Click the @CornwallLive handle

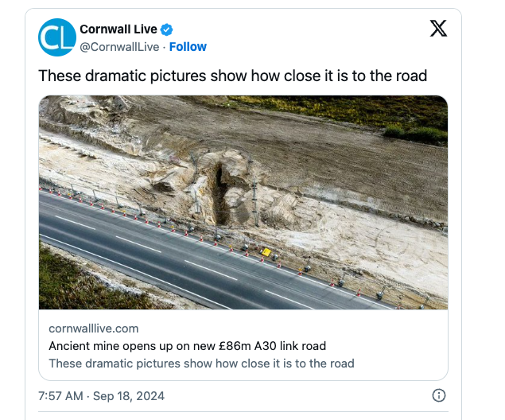[x=119, y=46]
